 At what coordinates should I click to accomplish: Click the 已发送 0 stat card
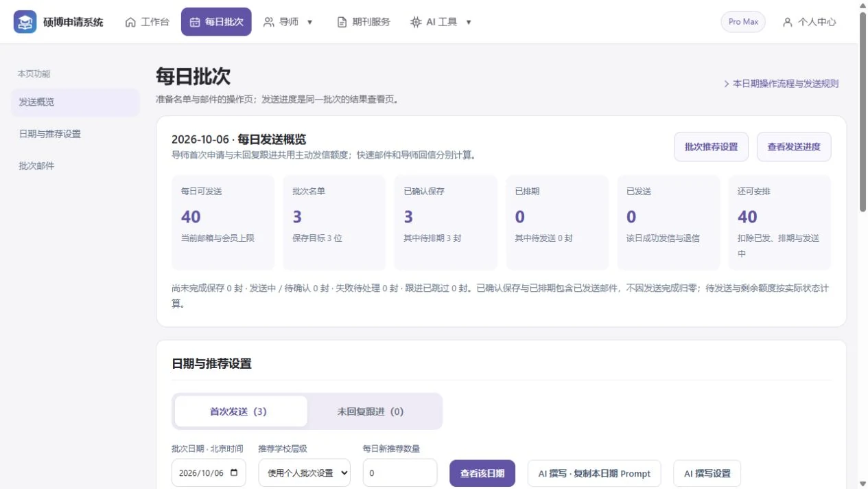pyautogui.click(x=668, y=223)
